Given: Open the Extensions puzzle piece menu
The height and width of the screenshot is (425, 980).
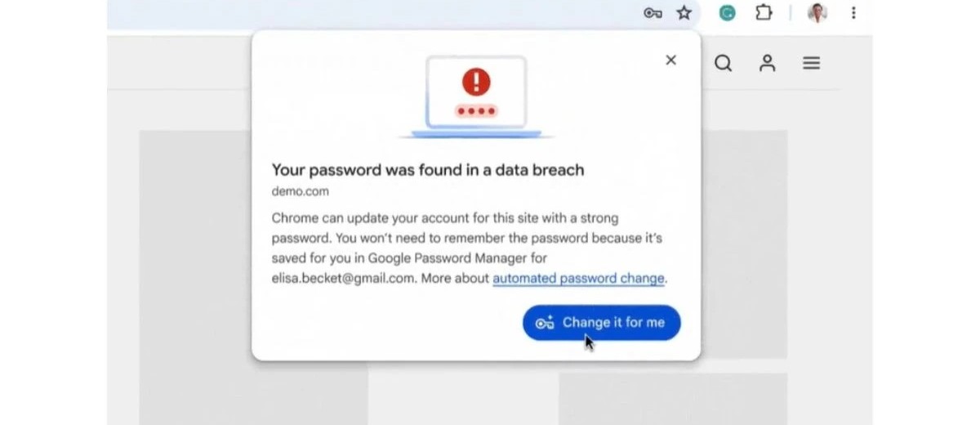Looking at the screenshot, I should pos(764,13).
